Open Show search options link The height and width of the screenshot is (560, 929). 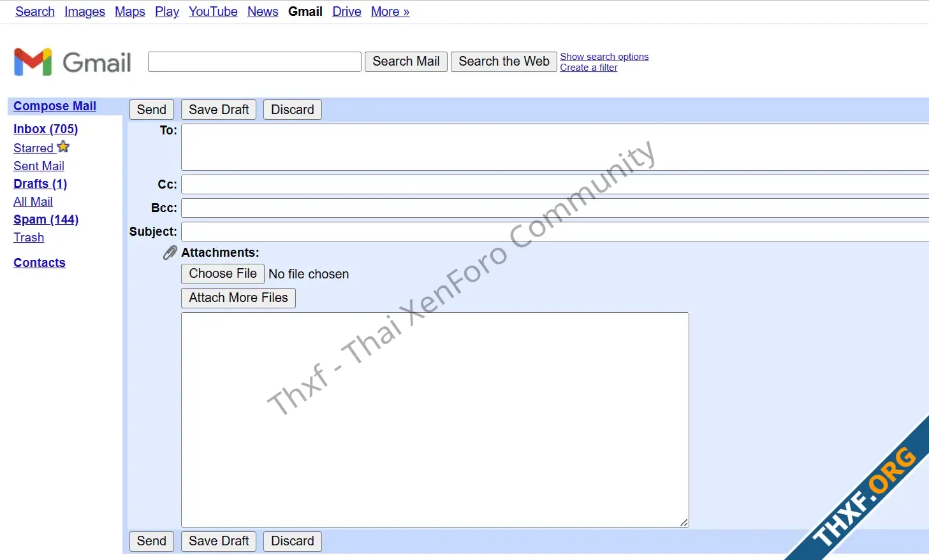coord(604,57)
